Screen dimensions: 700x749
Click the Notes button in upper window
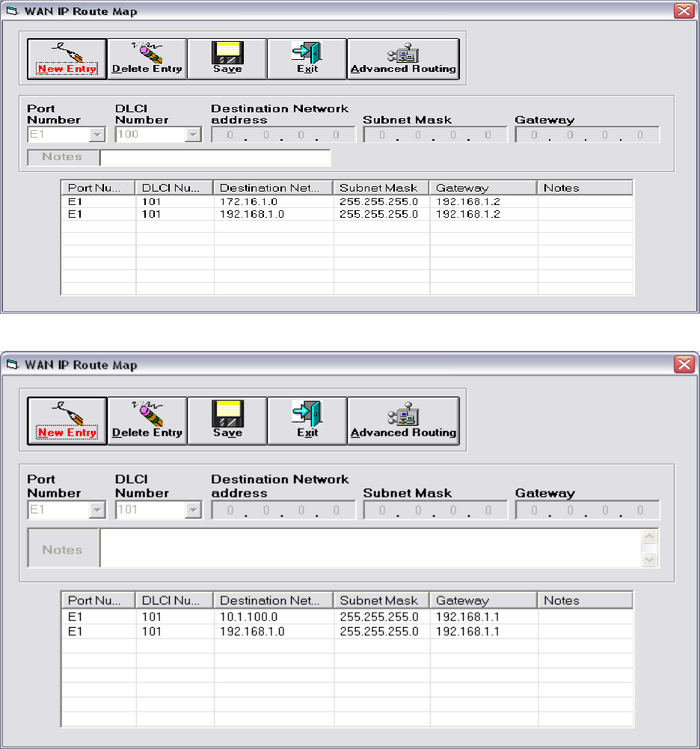(x=63, y=157)
